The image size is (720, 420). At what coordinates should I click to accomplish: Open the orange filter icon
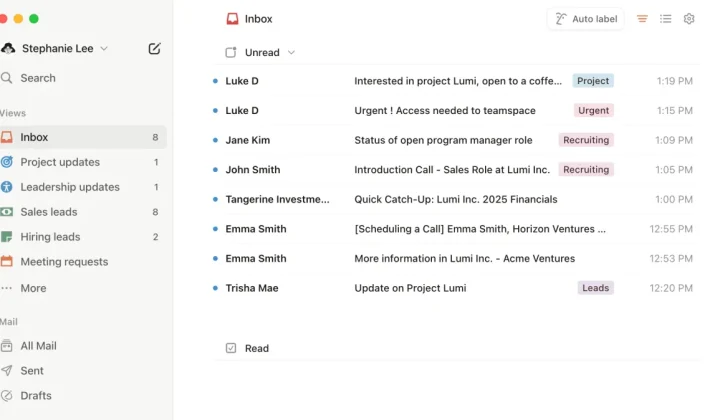642,19
